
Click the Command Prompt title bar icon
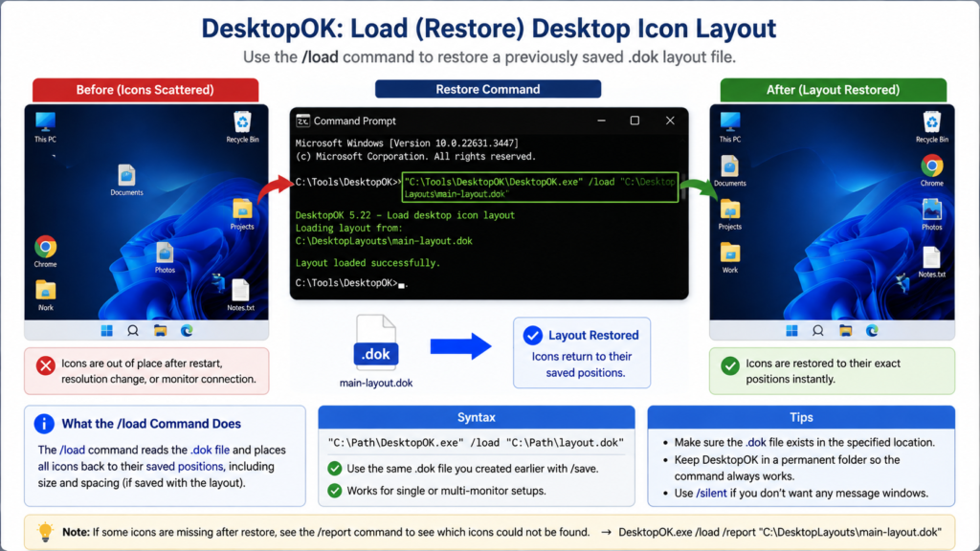coord(303,121)
